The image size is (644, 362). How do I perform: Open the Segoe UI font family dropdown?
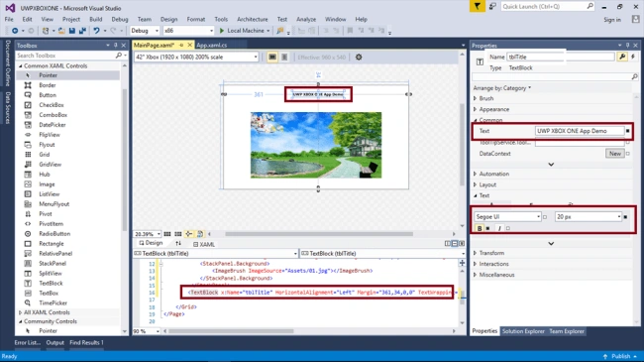pos(507,217)
